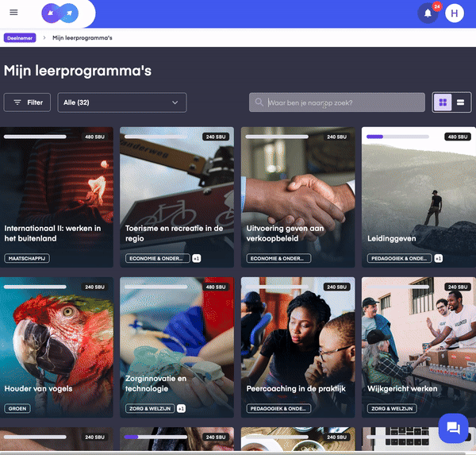
Task: Open the Filter options
Action: [27, 102]
